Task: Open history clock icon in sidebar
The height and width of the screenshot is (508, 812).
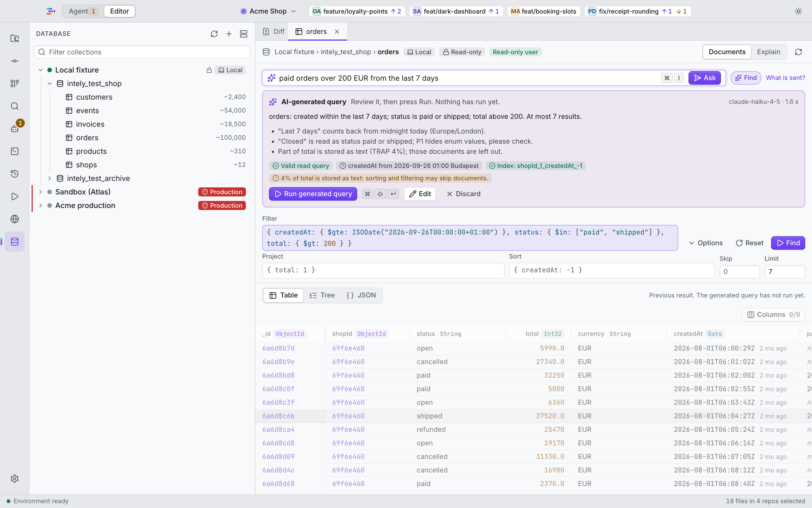Action: [x=14, y=174]
